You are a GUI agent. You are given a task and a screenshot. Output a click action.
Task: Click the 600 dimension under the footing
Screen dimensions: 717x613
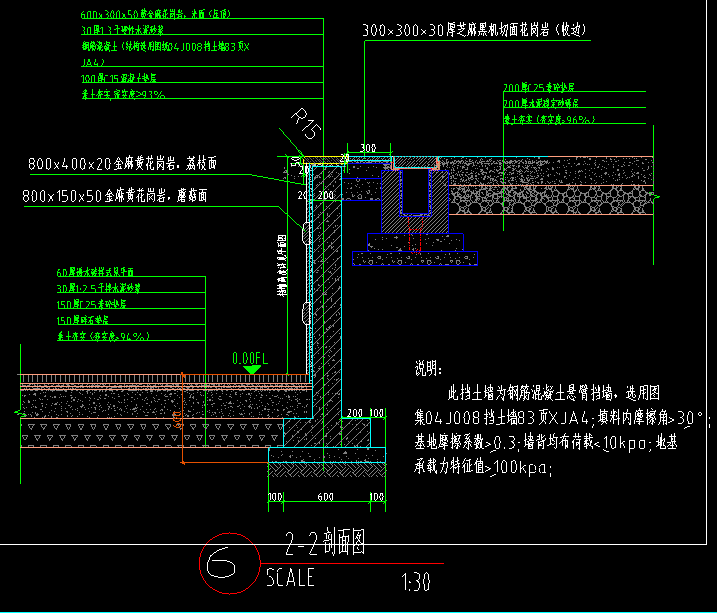point(326,496)
